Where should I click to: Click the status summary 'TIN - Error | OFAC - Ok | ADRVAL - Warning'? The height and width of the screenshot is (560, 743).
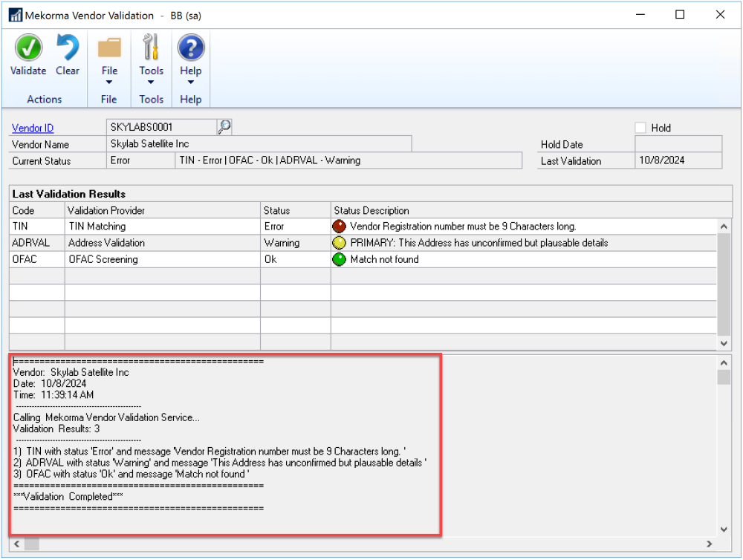pos(348,160)
